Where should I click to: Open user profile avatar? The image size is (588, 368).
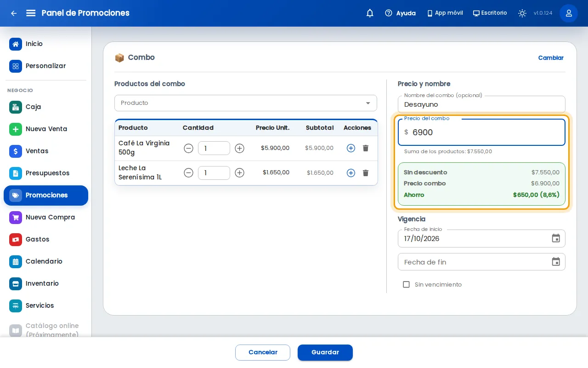click(569, 13)
